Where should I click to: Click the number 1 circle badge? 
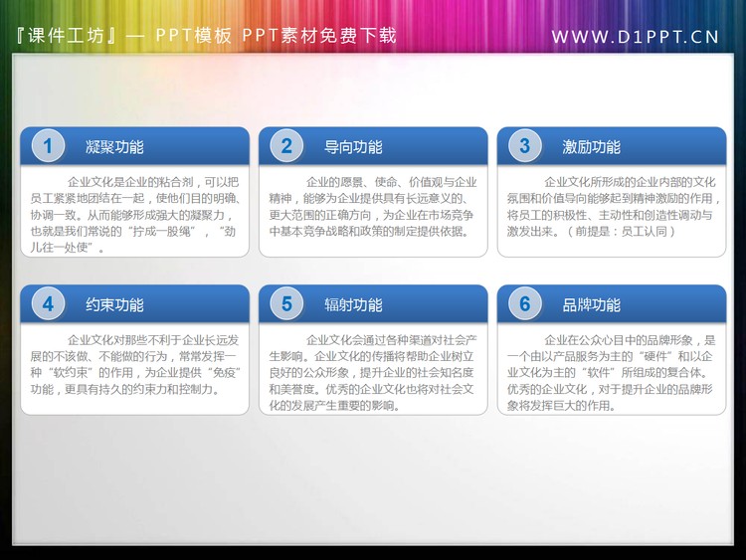click(48, 146)
